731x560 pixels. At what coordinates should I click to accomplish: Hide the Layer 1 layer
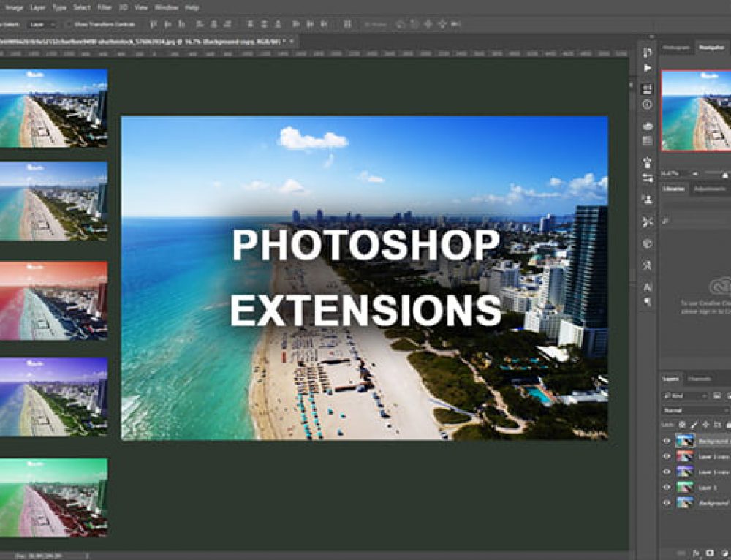coord(667,488)
